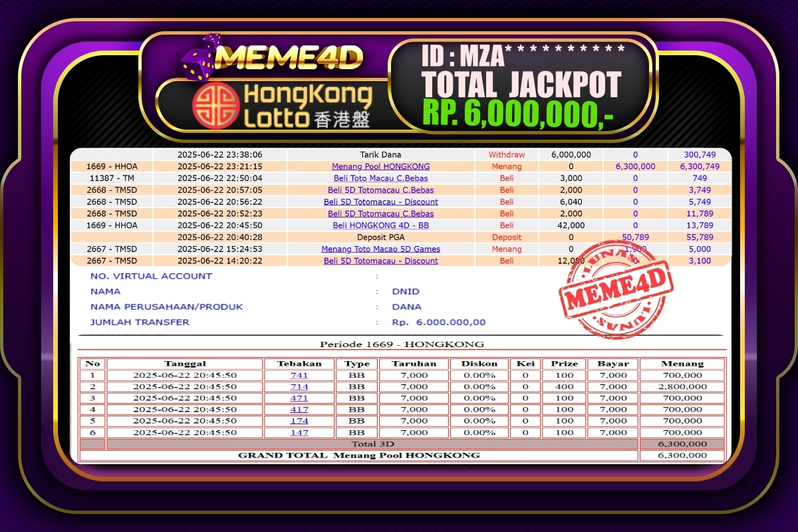Click the "JUMLAH TRANSFER" label

140,322
